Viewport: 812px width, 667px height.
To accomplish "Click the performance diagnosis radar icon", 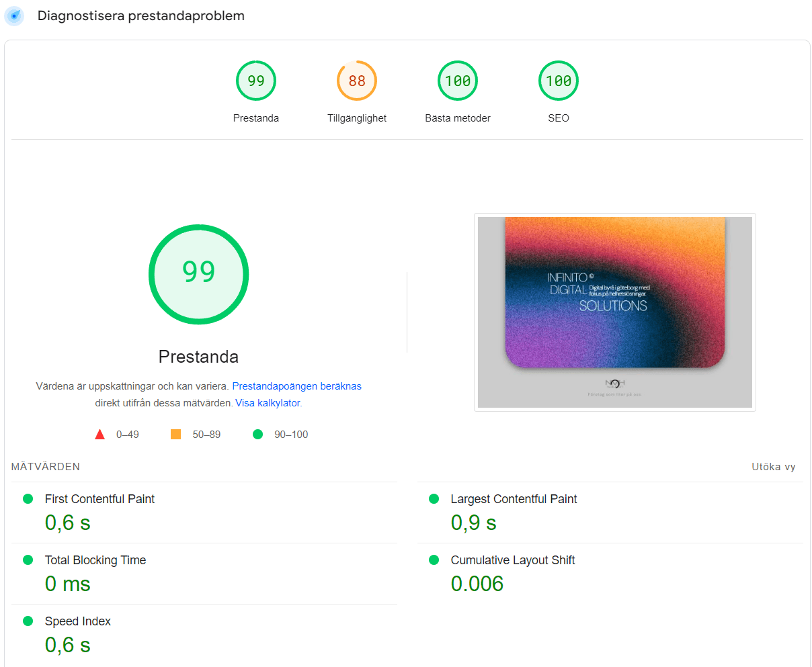I will (14, 15).
